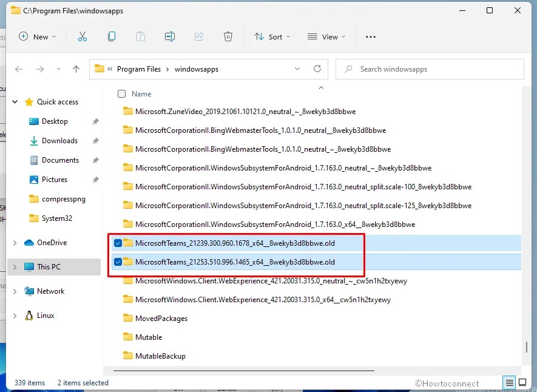This screenshot has height=392, width=537.
Task: Click the horizontal scrollbar of file list
Action: pyautogui.click(x=244, y=370)
